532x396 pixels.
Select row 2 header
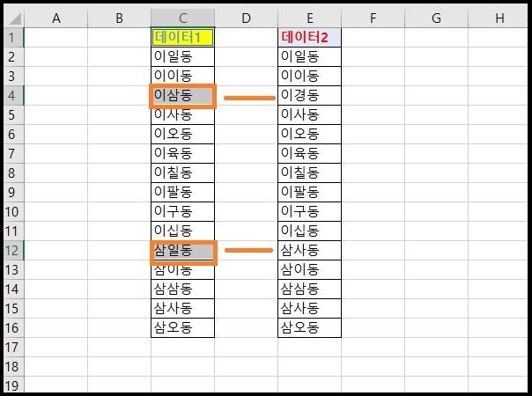[13, 56]
